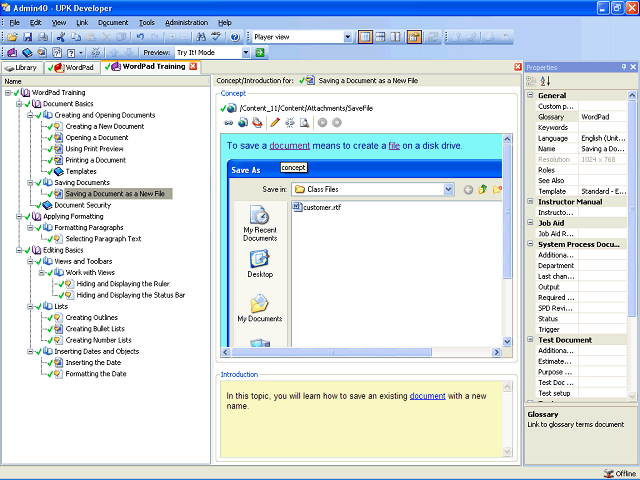The image size is (640, 480).
Task: Click the Back button in Save As
Action: pyautogui.click(x=468, y=189)
